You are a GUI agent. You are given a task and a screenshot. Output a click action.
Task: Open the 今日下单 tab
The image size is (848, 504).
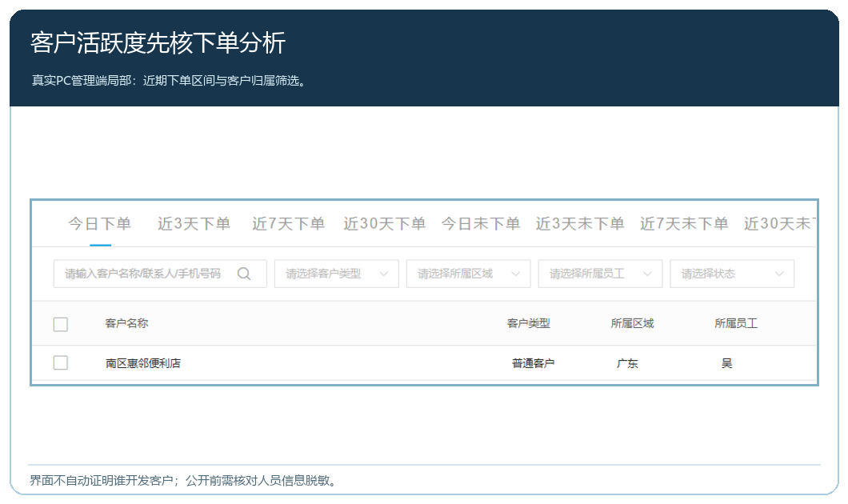[100, 224]
